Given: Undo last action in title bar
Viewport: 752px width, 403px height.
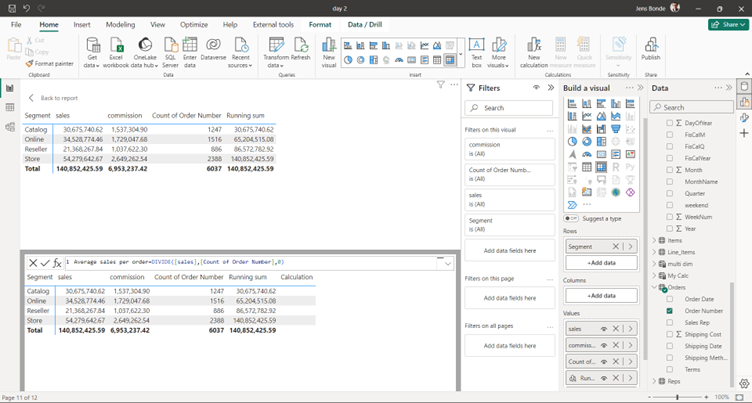Looking at the screenshot, I should (x=27, y=9).
